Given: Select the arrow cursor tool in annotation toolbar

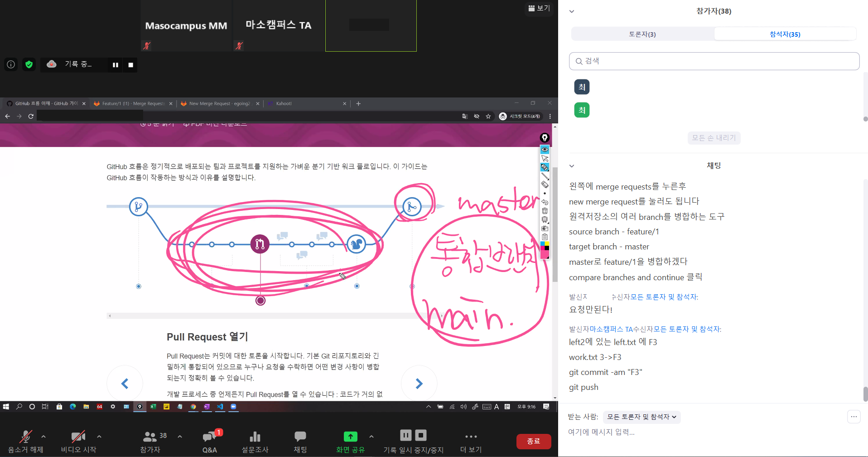Looking at the screenshot, I should (x=545, y=159).
